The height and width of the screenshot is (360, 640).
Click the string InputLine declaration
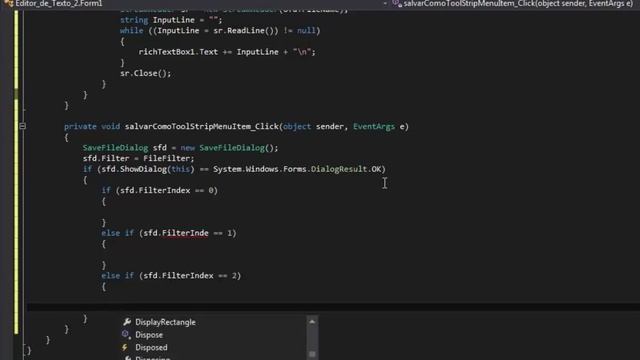pyautogui.click(x=171, y=20)
